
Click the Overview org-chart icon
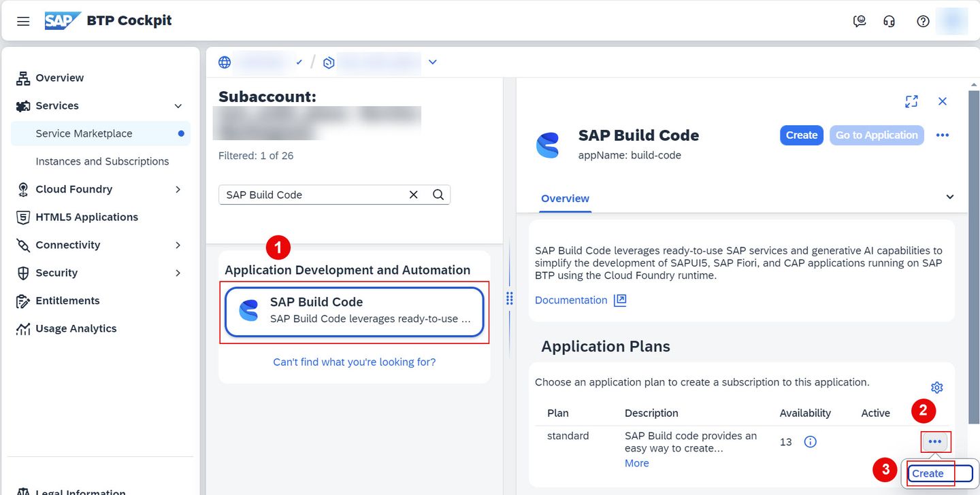click(23, 78)
